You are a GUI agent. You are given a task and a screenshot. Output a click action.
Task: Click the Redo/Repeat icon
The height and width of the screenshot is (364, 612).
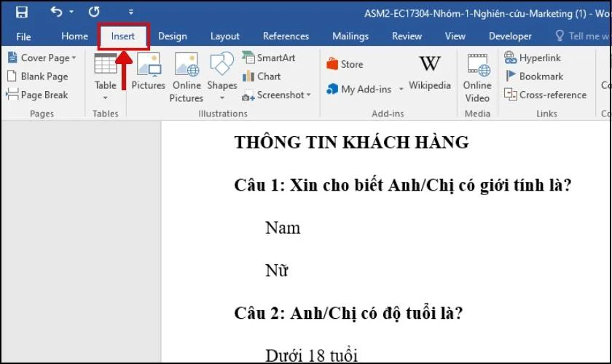[94, 12]
